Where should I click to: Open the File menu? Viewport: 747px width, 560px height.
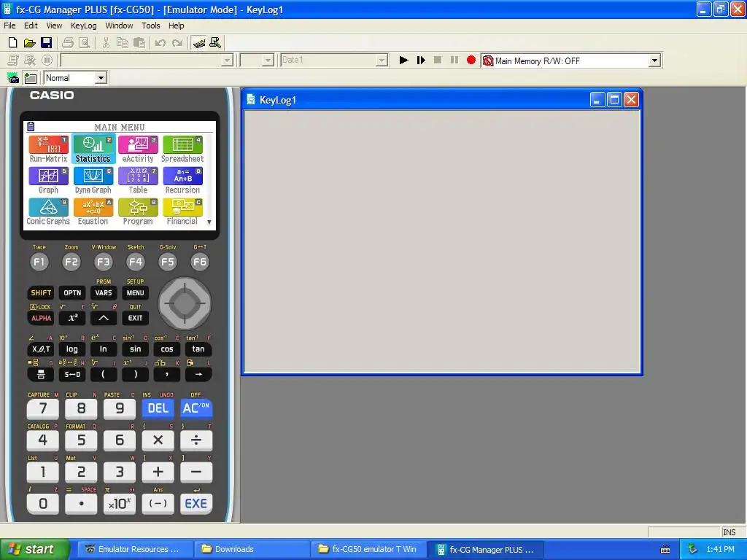click(x=9, y=26)
